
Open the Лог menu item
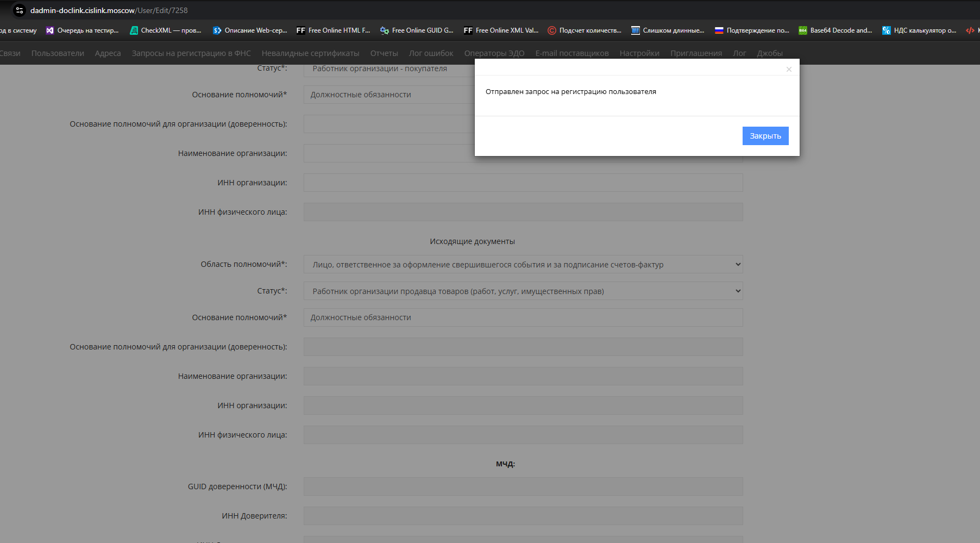[739, 53]
